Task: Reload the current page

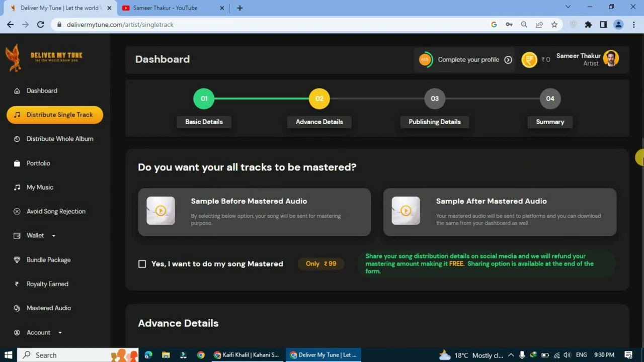Action: click(x=41, y=25)
